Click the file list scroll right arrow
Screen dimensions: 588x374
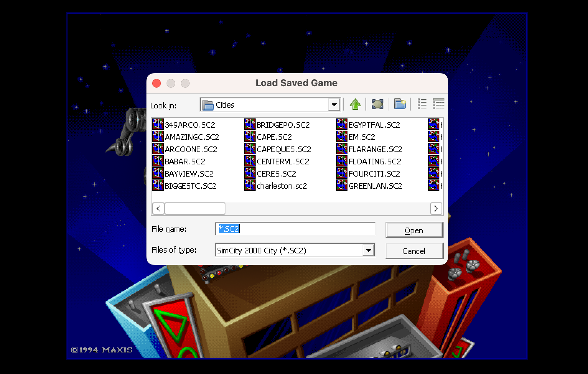pos(436,209)
